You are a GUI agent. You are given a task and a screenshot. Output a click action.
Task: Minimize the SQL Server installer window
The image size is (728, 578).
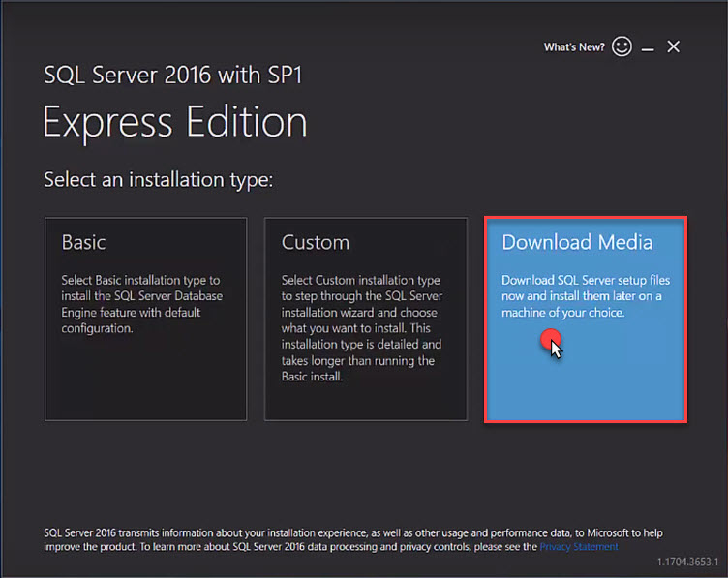tap(648, 48)
